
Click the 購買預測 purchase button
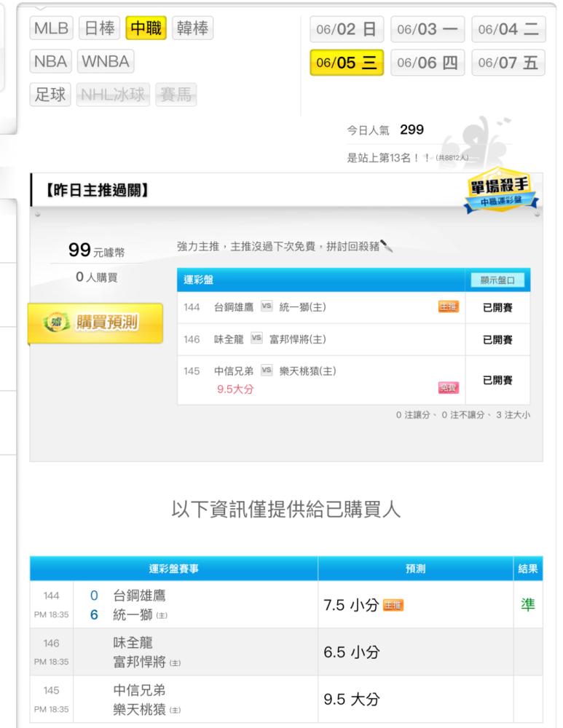(x=95, y=323)
